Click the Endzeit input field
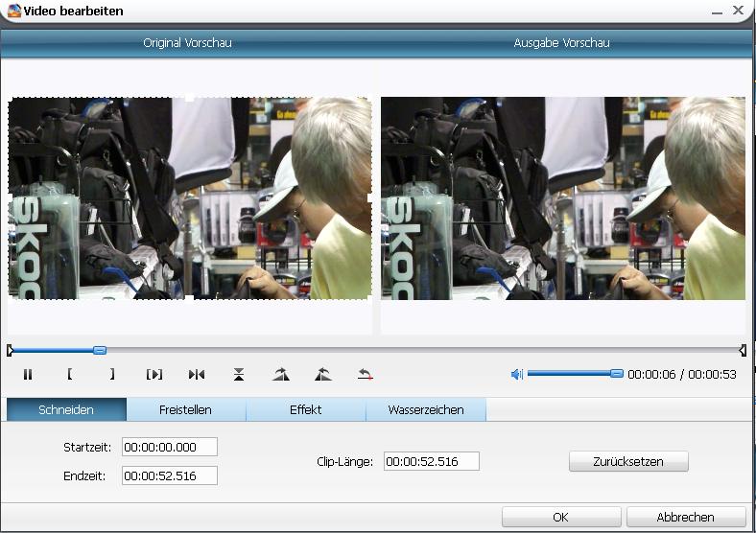 pos(170,475)
